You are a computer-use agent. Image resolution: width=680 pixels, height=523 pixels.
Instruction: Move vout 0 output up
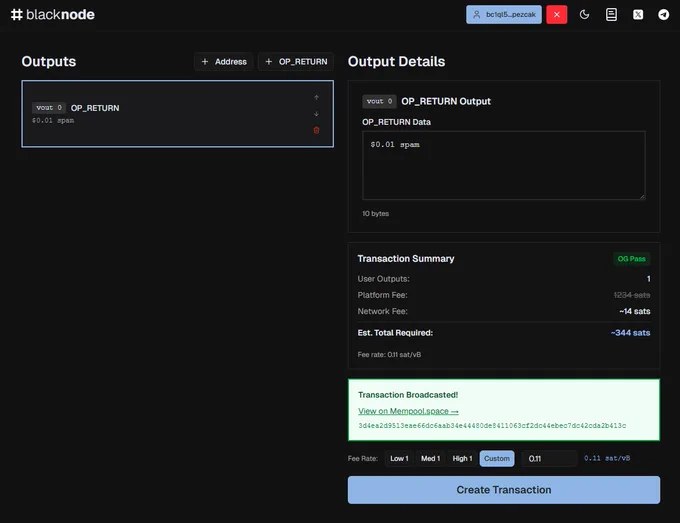point(316,98)
